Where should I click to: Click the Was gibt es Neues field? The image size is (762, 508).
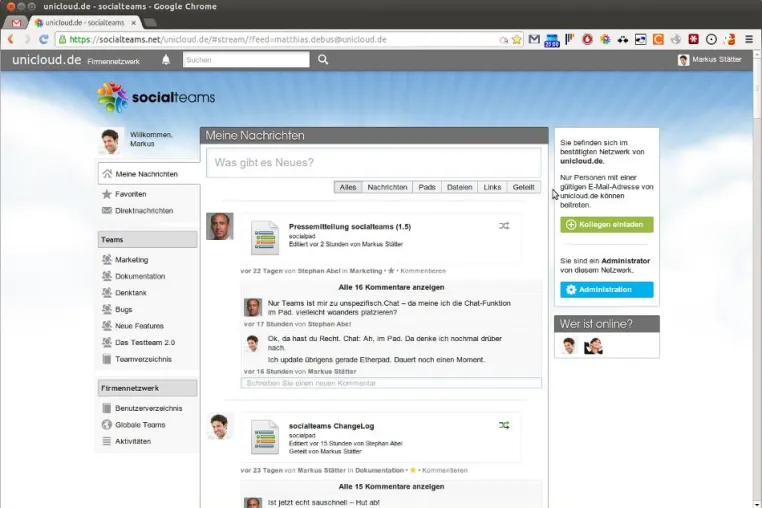(374, 163)
